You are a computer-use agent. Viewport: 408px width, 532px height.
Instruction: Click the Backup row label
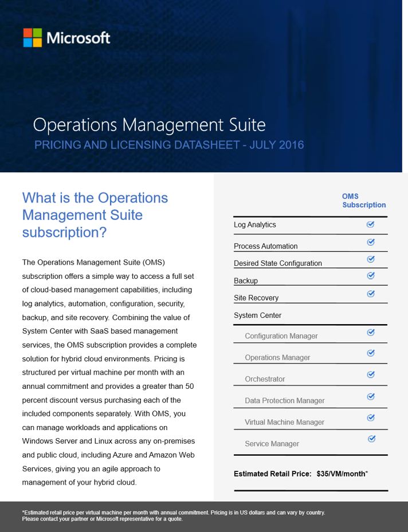pyautogui.click(x=246, y=281)
